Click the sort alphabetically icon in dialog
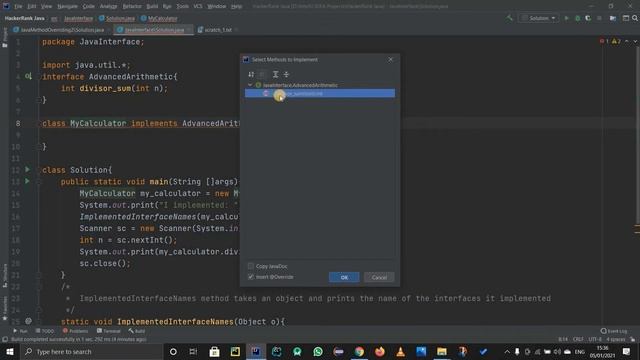Viewport: 640px width, 360px height. tap(251, 74)
